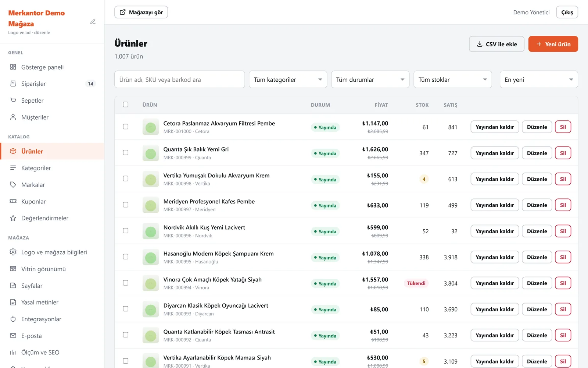Open the En yeni sort dropdown

pos(539,79)
